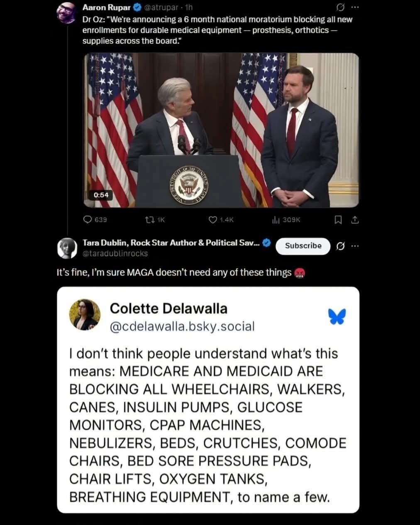Open Aaron Rupar's profile picture
The height and width of the screenshot is (525, 420).
(66, 13)
